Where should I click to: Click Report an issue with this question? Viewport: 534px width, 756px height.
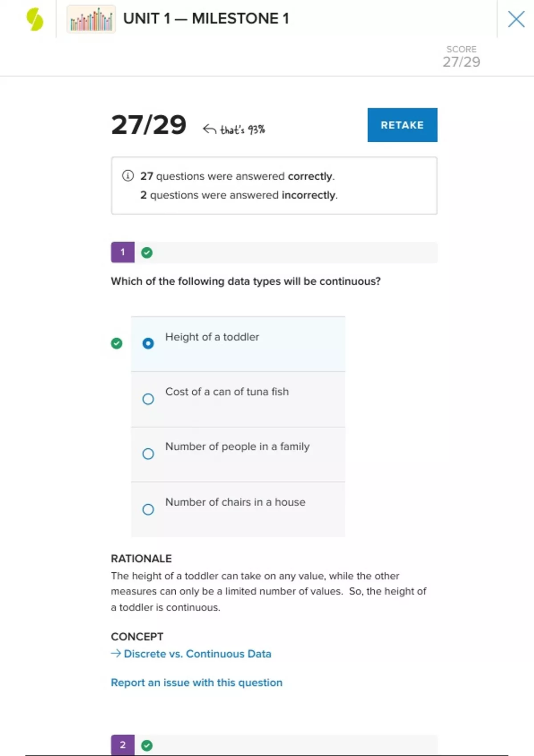click(196, 683)
